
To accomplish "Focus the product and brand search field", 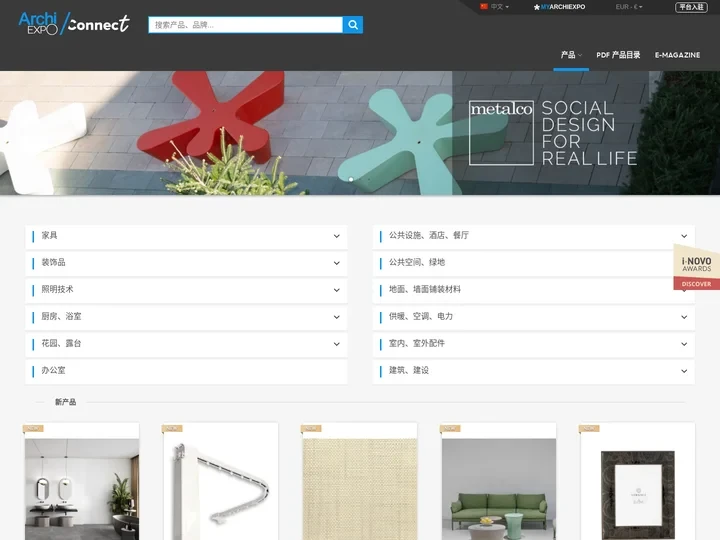I will 245,25.
